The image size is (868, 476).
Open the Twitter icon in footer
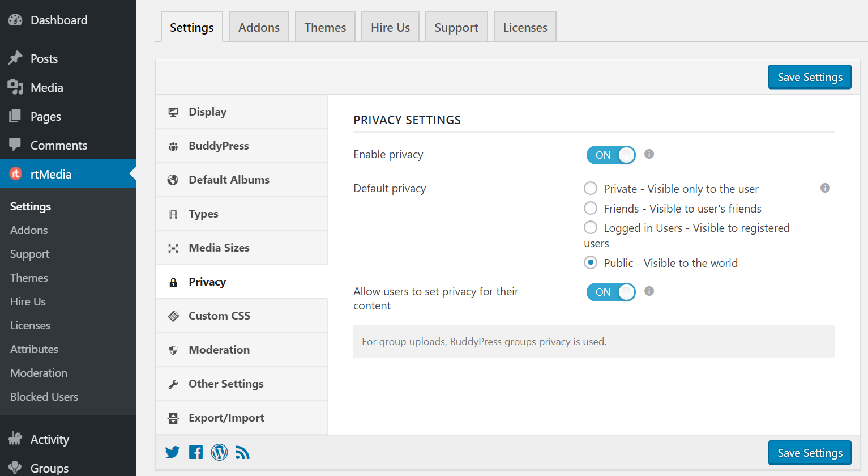point(172,452)
